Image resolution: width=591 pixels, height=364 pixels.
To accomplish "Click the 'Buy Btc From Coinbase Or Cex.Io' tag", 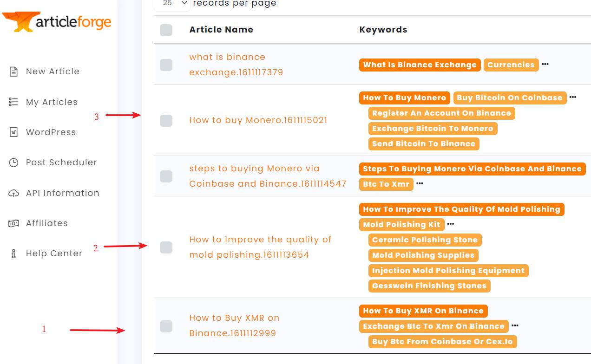I will [x=442, y=342].
